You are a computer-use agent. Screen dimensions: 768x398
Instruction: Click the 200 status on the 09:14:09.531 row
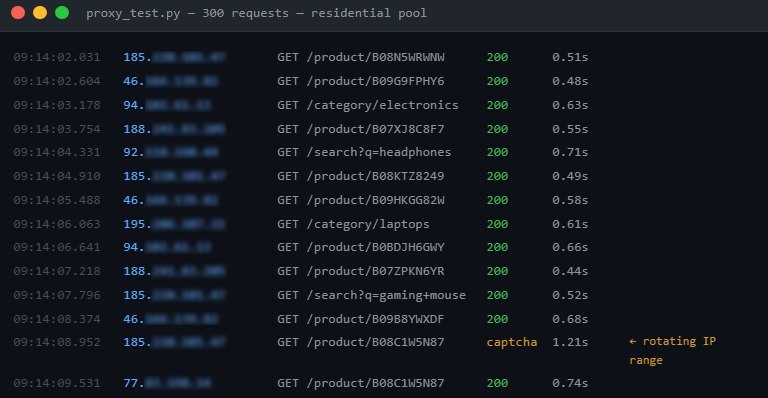(x=497, y=383)
